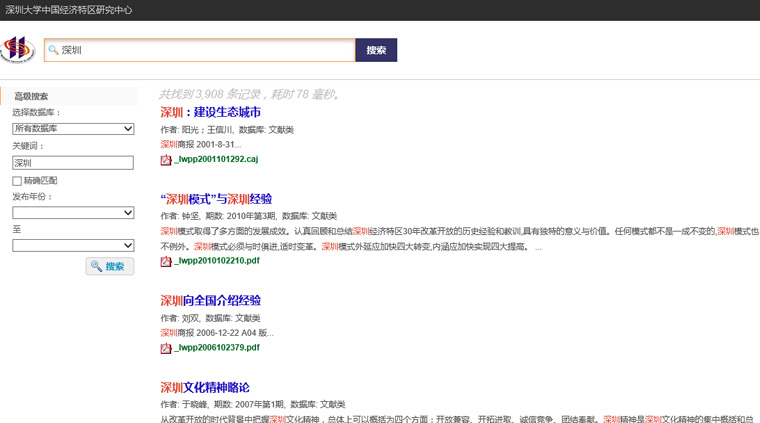This screenshot has width=760, height=423.
Task: Click header title 深圳大学中国经济特区研究中心
Action: point(68,10)
